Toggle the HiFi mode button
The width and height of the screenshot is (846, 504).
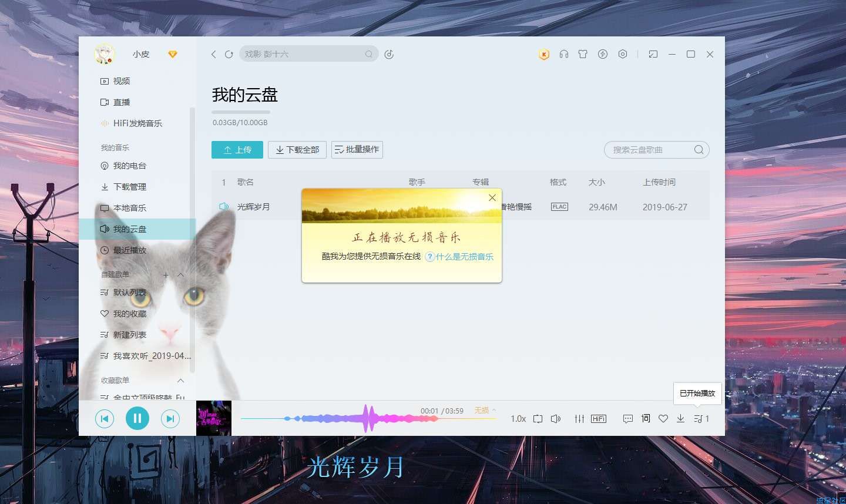click(x=599, y=419)
